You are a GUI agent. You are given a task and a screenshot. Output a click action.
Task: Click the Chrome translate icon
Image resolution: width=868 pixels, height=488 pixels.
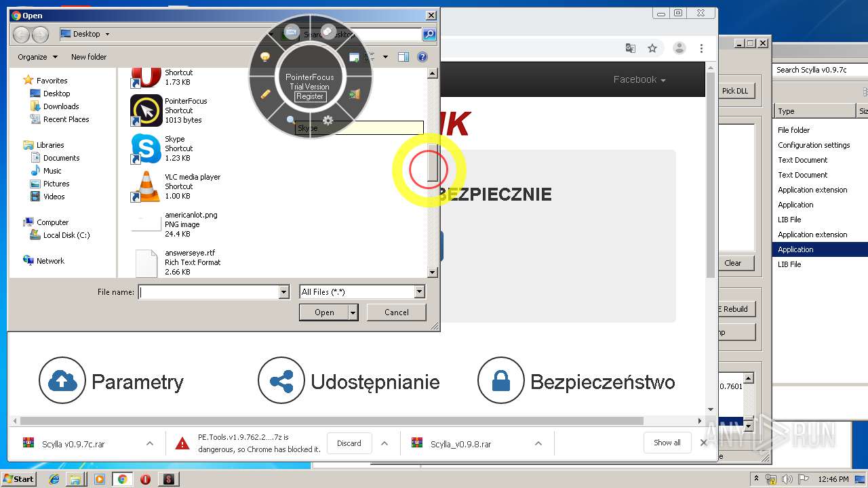631,48
